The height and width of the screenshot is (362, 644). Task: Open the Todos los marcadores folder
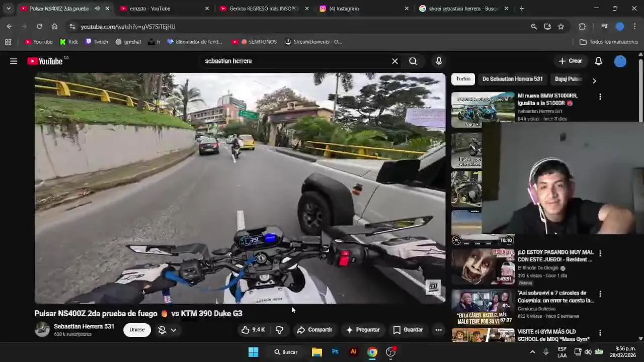[609, 42]
